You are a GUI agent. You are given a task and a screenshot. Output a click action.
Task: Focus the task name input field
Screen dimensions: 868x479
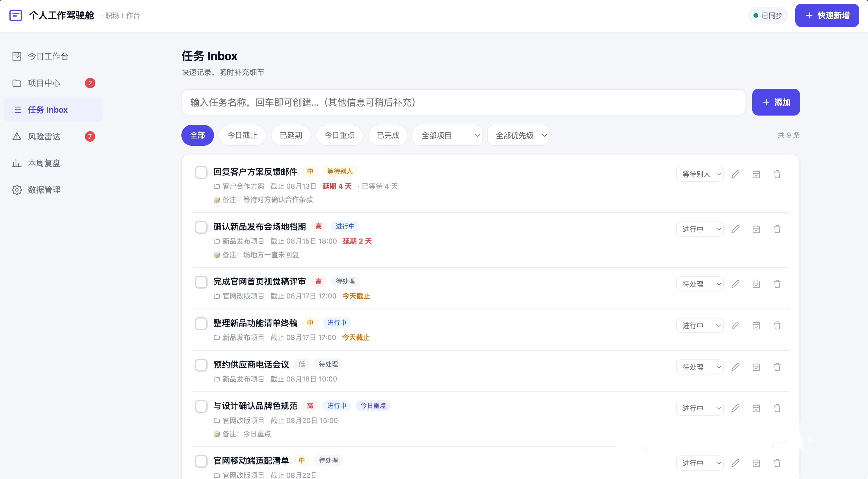pos(464,102)
